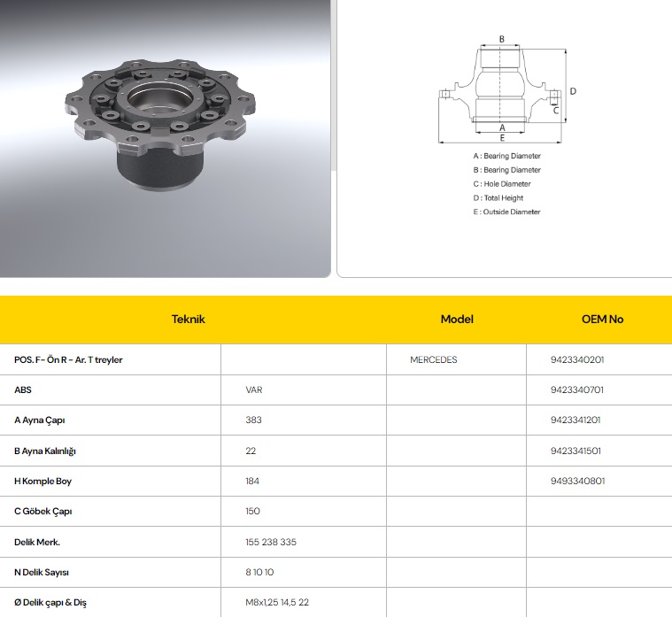
Task: Click the MERCEDES model cell
Action: tap(434, 360)
